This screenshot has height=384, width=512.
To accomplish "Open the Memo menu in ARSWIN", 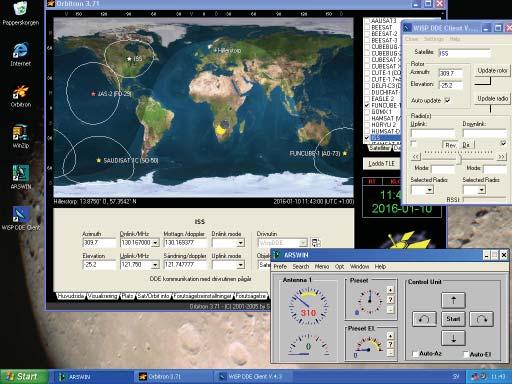I will click(x=322, y=266).
